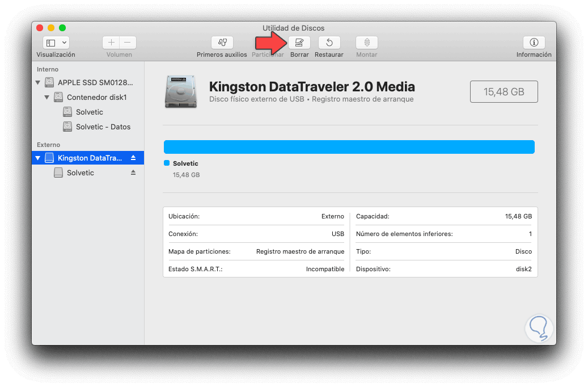
Task: Select Solvetic - Datos volume
Action: click(x=88, y=127)
